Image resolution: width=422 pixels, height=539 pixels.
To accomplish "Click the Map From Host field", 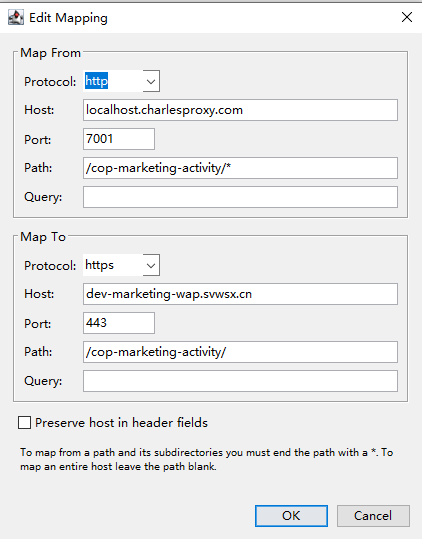I will 240,110.
